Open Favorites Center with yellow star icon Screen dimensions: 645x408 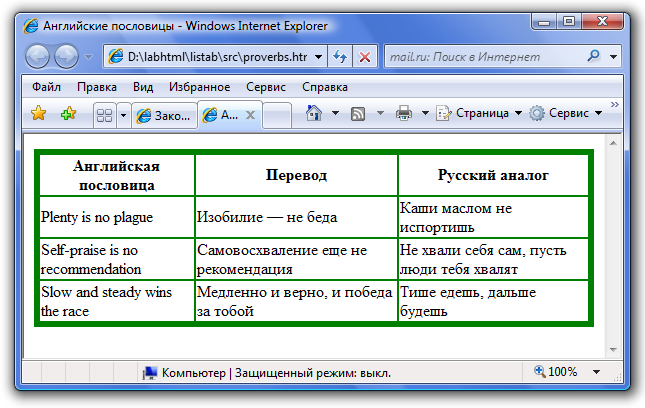pos(38,113)
